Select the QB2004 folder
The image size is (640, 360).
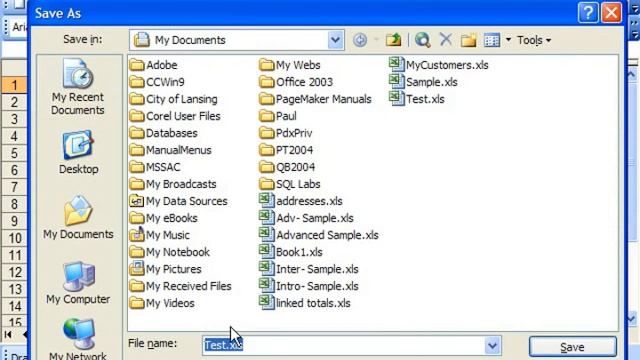pos(287,167)
